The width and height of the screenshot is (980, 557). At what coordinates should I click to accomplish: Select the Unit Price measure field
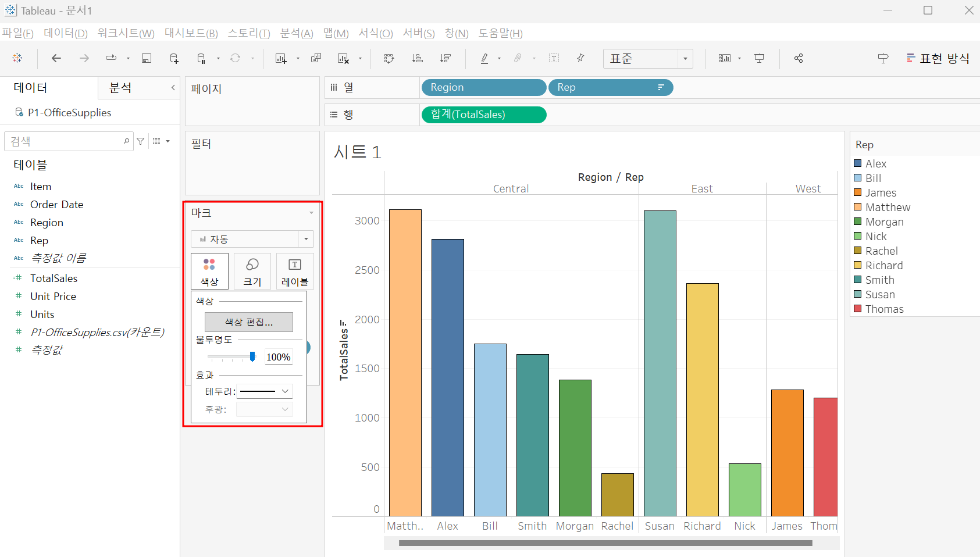click(x=53, y=297)
